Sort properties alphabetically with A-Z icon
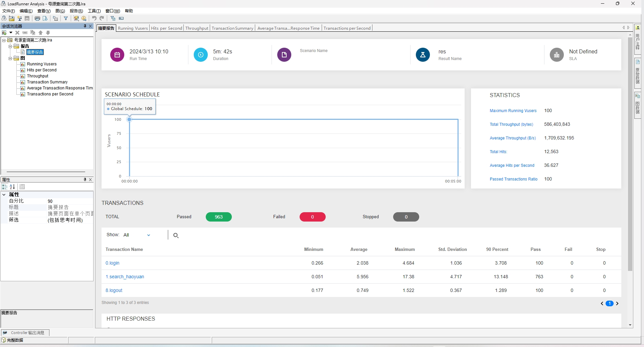 tap(12, 187)
